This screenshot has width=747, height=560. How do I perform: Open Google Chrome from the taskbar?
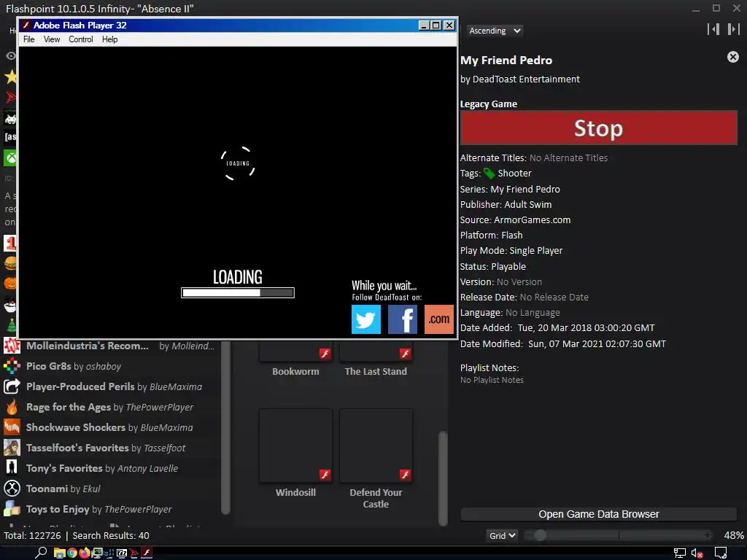(x=72, y=553)
